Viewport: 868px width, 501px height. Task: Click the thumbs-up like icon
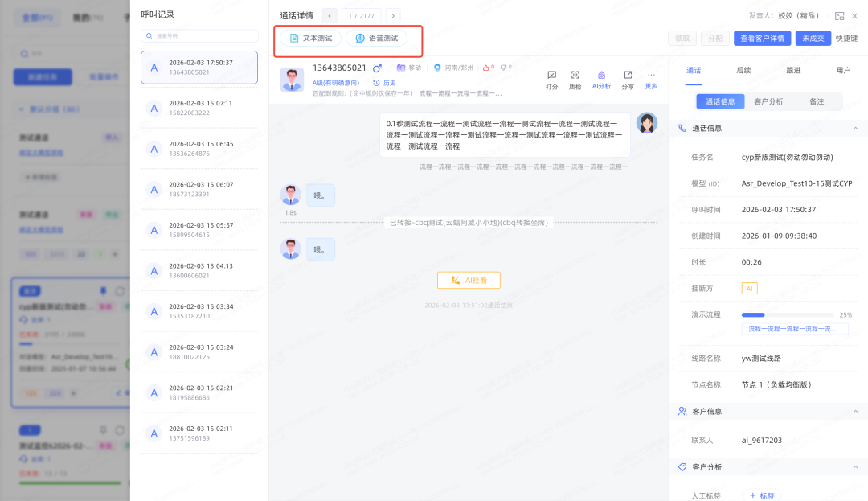tap(485, 68)
